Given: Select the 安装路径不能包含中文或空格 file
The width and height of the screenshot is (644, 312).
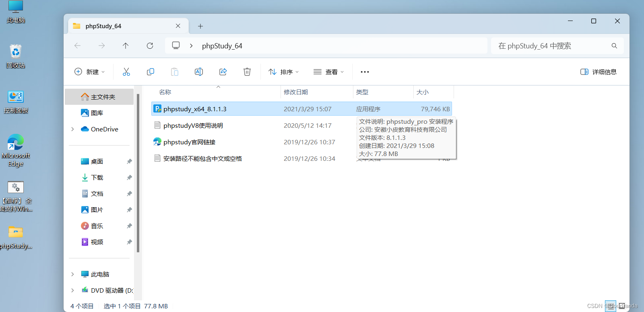Looking at the screenshot, I should tap(202, 158).
